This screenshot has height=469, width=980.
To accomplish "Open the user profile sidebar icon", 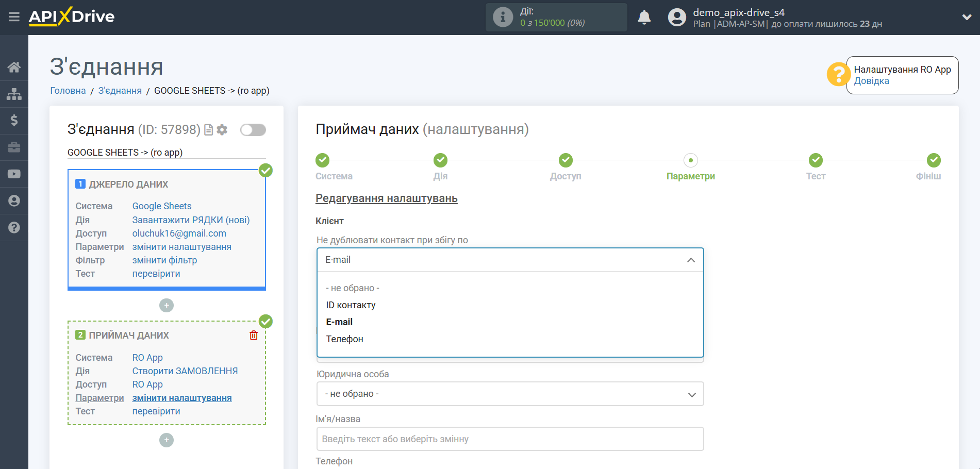I will pos(14,200).
